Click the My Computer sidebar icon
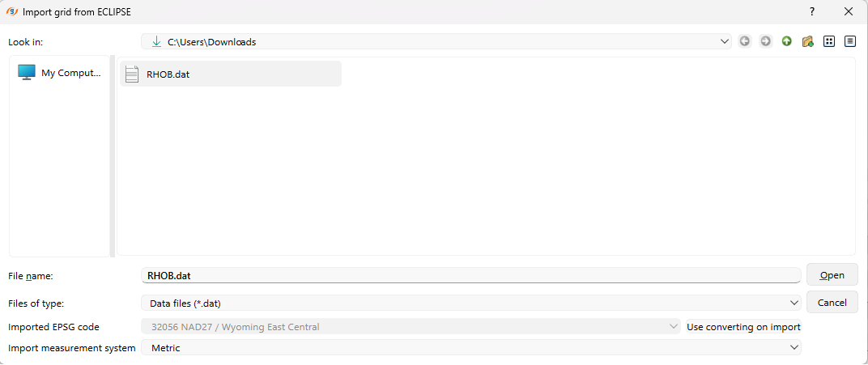This screenshot has height=365, width=868. pyautogui.click(x=27, y=73)
